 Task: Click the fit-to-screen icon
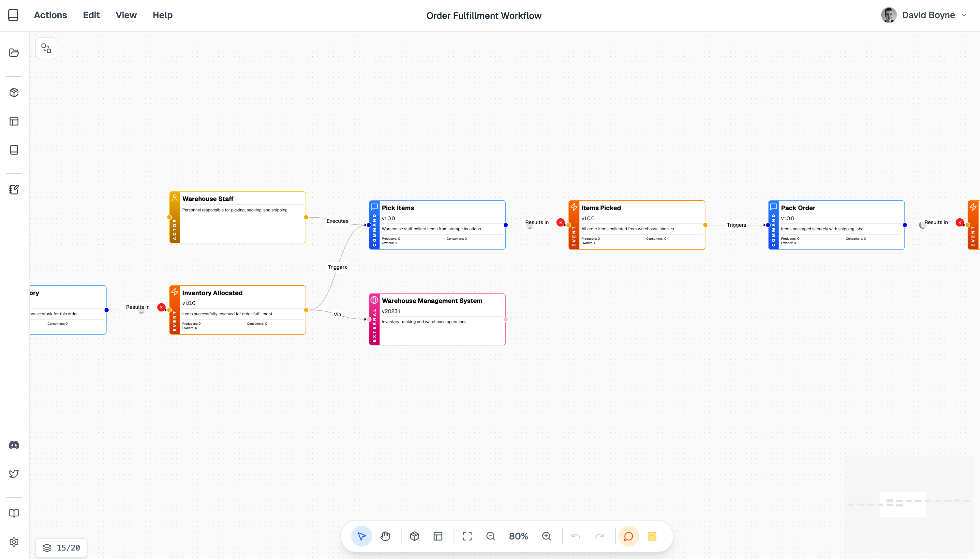click(467, 536)
